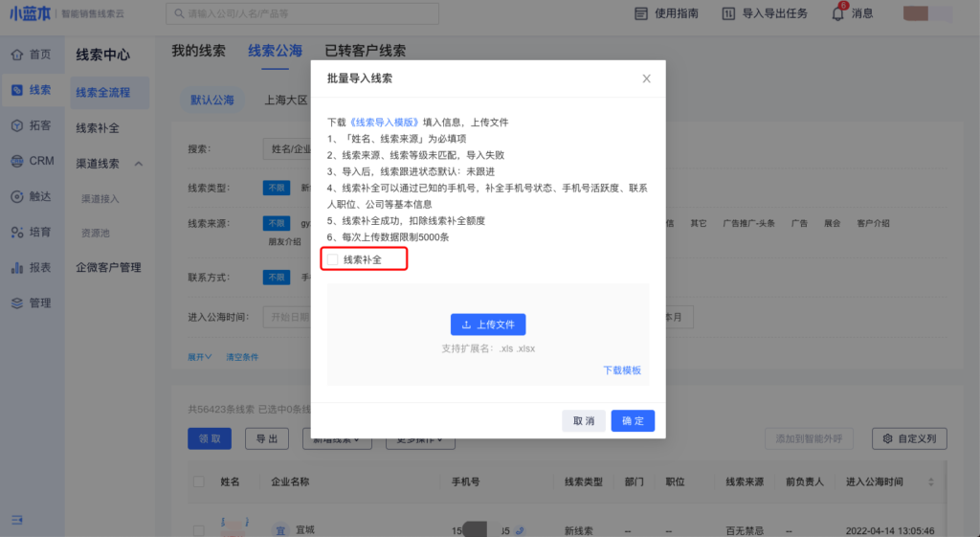This screenshot has height=537, width=980.
Task: Click the 报表 chart icon
Action: [x=17, y=268]
